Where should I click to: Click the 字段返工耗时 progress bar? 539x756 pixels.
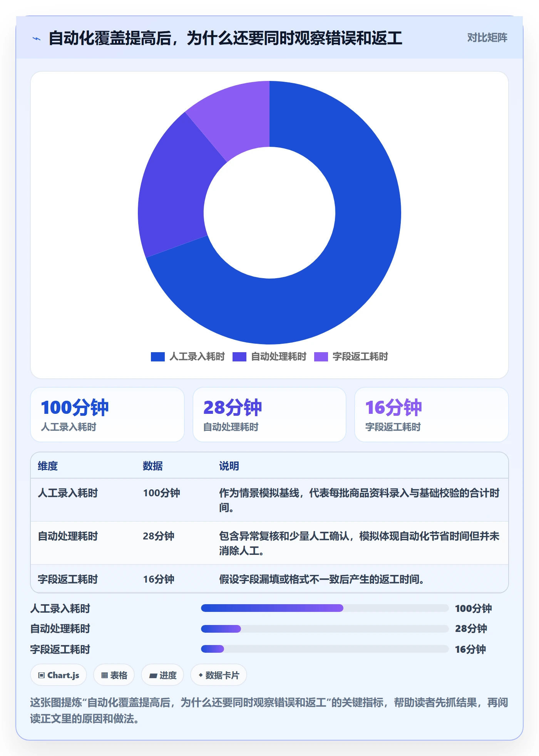(325, 649)
